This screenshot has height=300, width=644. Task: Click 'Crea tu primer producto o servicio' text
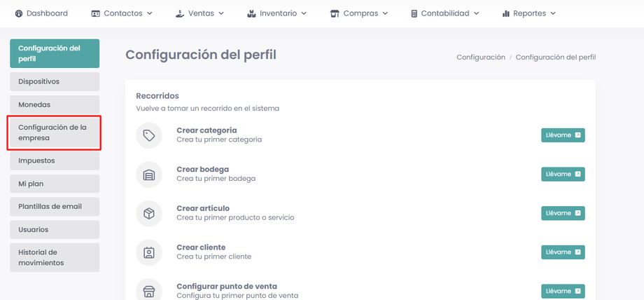pos(235,217)
